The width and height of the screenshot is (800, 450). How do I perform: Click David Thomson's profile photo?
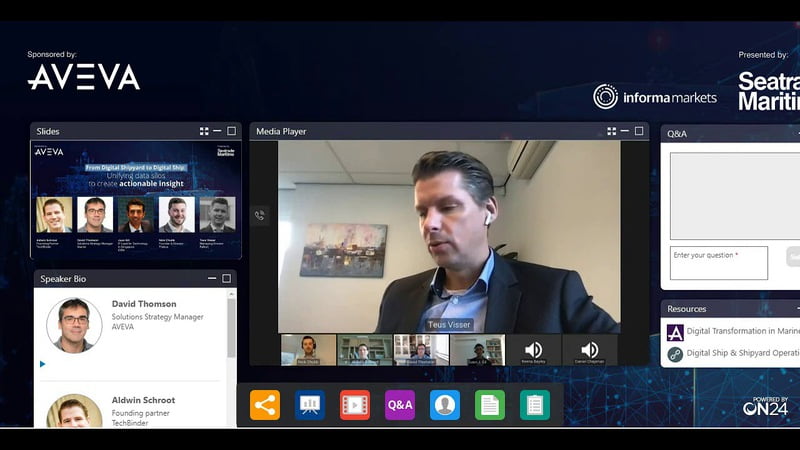[x=74, y=325]
